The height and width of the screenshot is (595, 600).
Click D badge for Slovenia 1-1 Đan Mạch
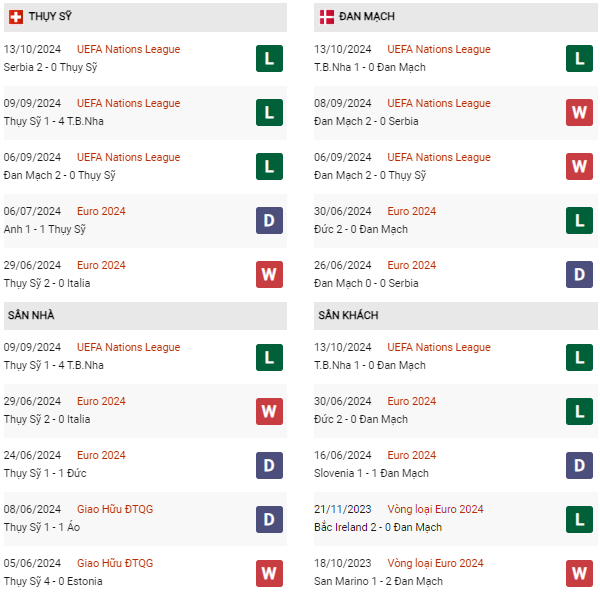579,465
